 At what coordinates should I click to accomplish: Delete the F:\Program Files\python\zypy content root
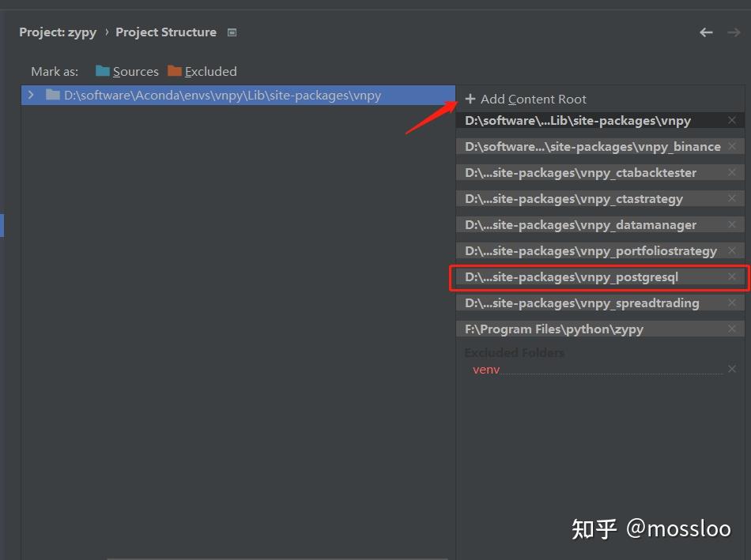point(731,329)
